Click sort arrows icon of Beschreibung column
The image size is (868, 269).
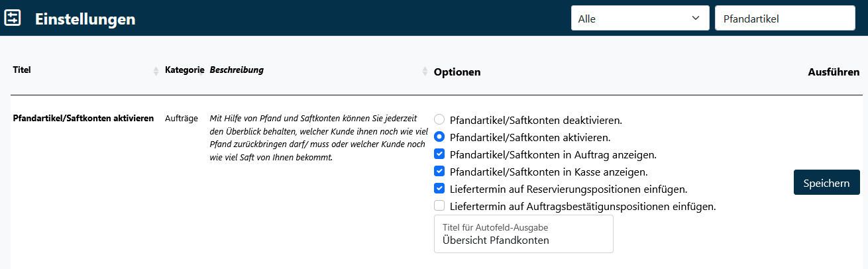pyautogui.click(x=425, y=71)
